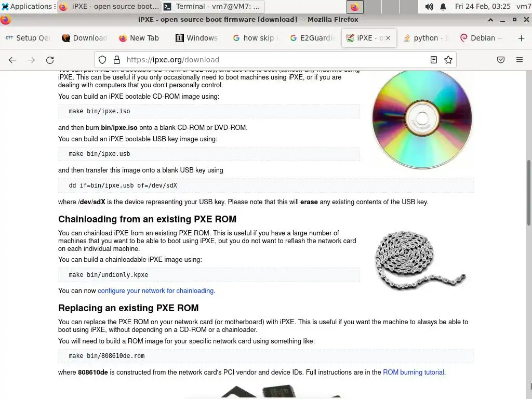532x399 pixels.
Task: Click the 'dd if=bin/ipxe.usb of=/dev/sdX' code
Action: click(123, 185)
